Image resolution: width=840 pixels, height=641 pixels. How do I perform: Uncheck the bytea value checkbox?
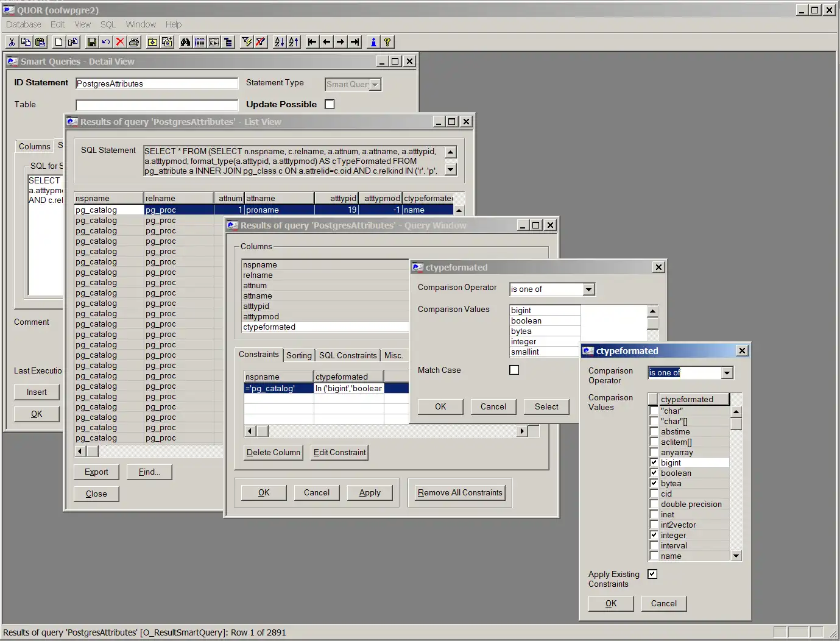[x=654, y=483]
